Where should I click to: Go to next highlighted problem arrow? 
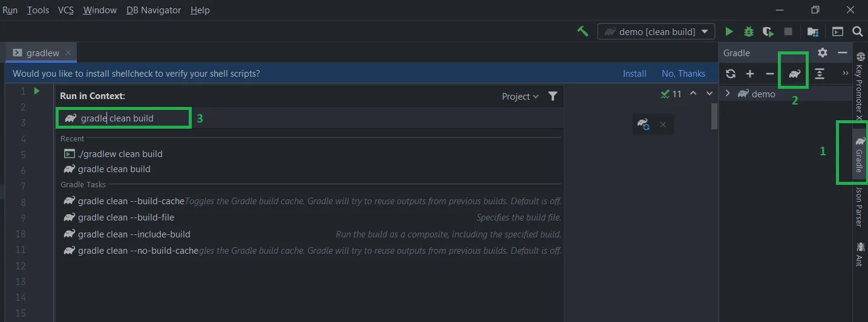coord(710,93)
